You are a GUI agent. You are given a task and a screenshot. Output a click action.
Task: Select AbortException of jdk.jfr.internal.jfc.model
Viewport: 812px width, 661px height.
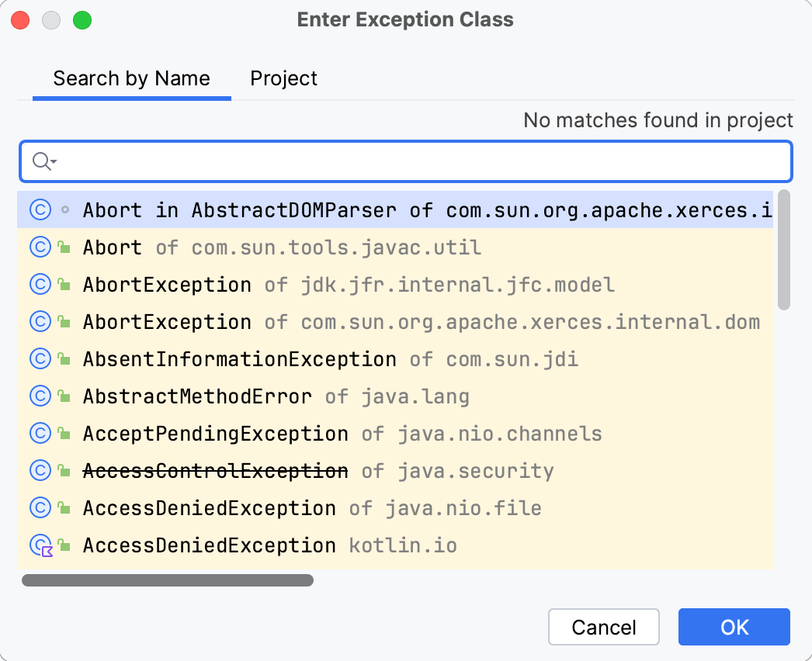395,284
